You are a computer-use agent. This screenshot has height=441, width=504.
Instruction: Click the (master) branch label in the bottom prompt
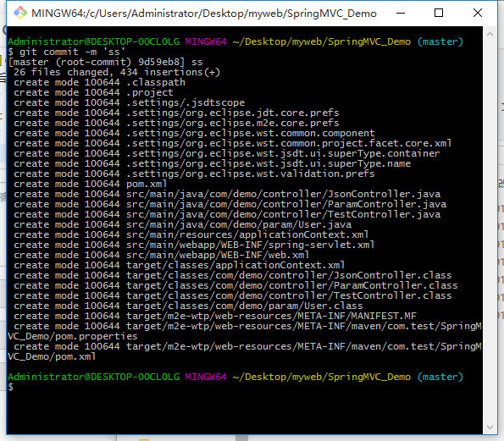440,377
